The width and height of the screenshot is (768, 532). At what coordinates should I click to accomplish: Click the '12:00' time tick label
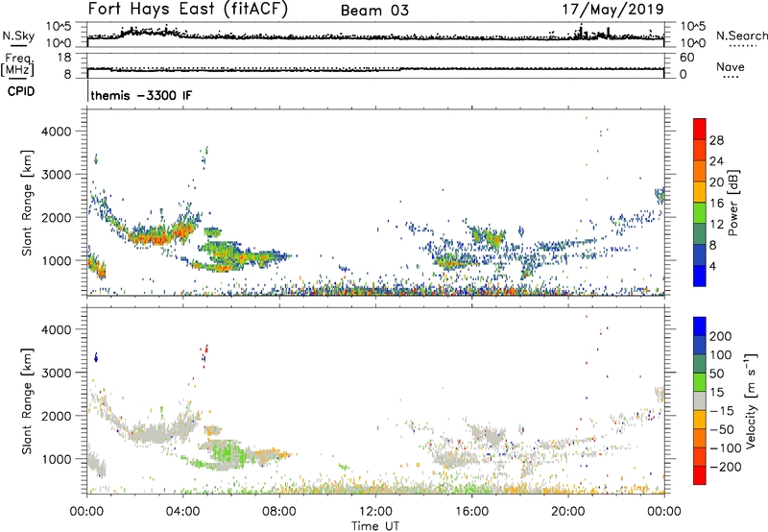tap(375, 512)
